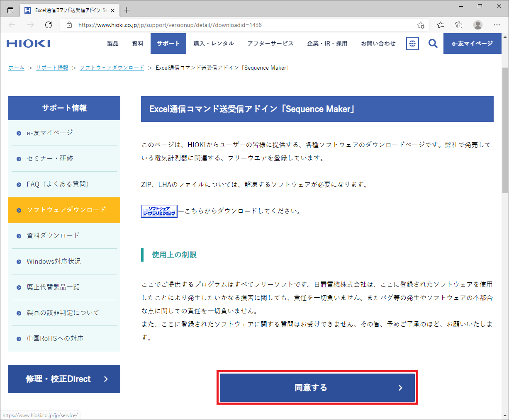Open the site search with the magnifier icon
Viewport: 509px width, 420px height.
point(433,43)
